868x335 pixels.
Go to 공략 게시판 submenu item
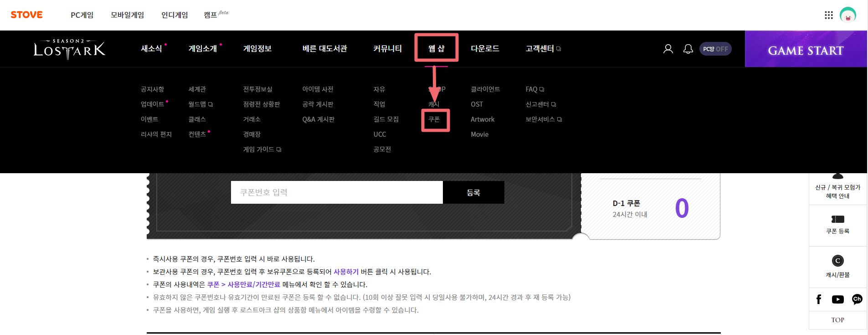318,104
